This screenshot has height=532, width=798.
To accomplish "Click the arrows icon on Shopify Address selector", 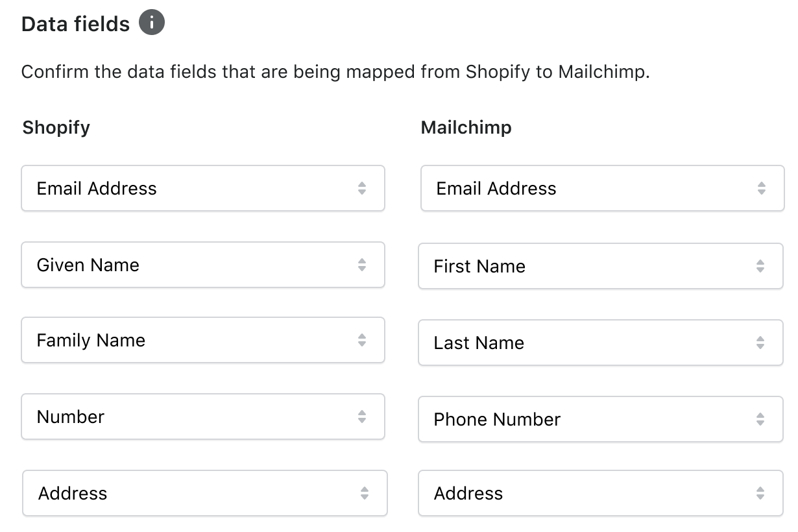I will tap(363, 493).
